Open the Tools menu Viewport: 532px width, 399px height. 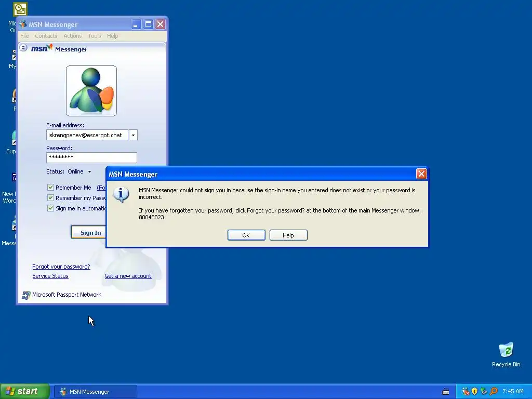click(x=95, y=36)
